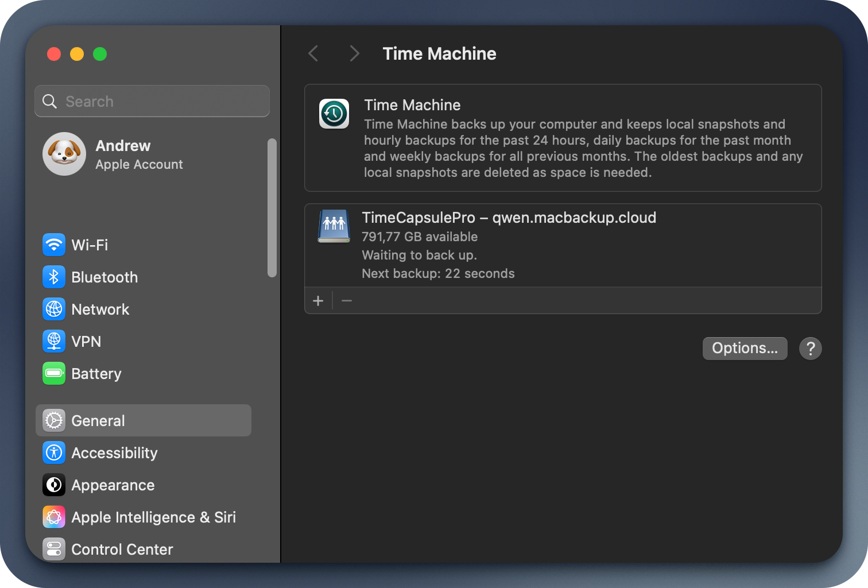Focus the Search field
Image resolution: width=868 pixels, height=588 pixels.
pyautogui.click(x=152, y=101)
